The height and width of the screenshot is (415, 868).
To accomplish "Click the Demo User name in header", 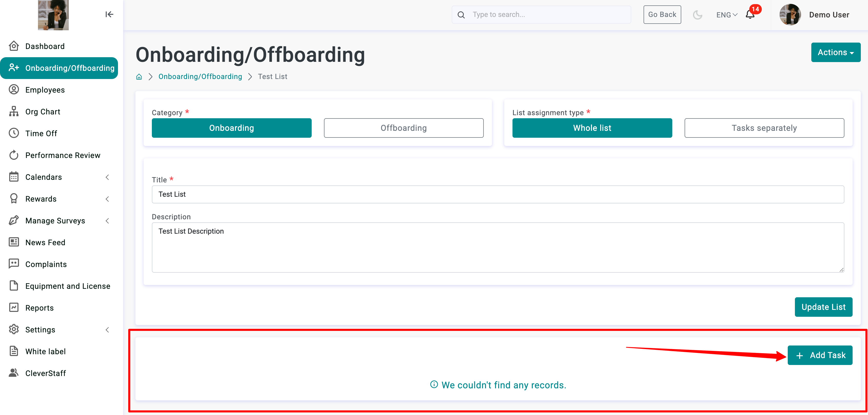I will coord(829,15).
